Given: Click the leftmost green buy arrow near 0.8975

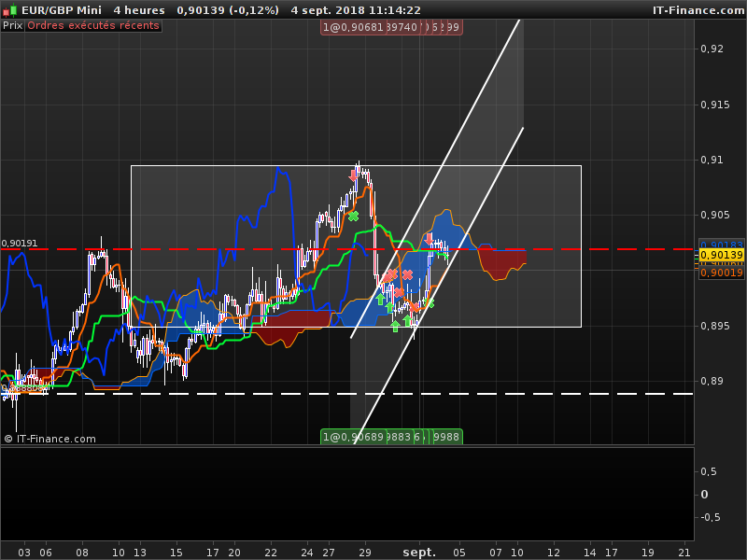Looking at the screenshot, I should click(380, 299).
